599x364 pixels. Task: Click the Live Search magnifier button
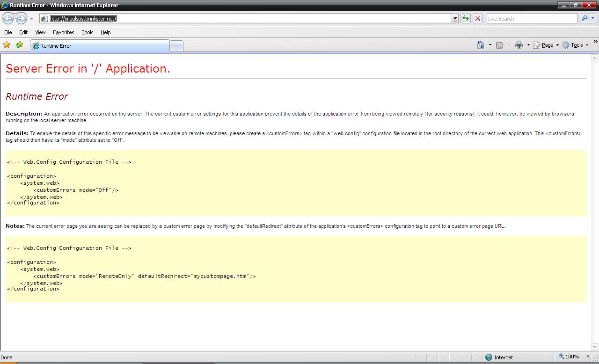pyautogui.click(x=584, y=18)
